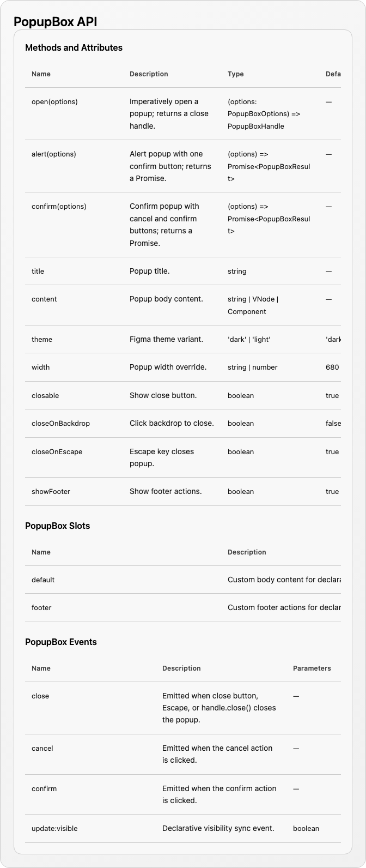Click the alert(options) row name
Screen dimensions: 366x868
click(x=54, y=154)
